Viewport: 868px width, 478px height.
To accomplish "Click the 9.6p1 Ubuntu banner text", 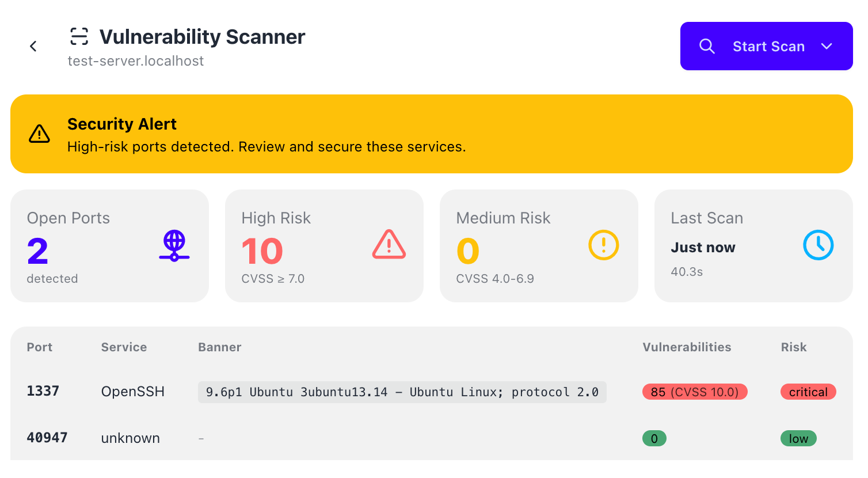I will (x=402, y=392).
